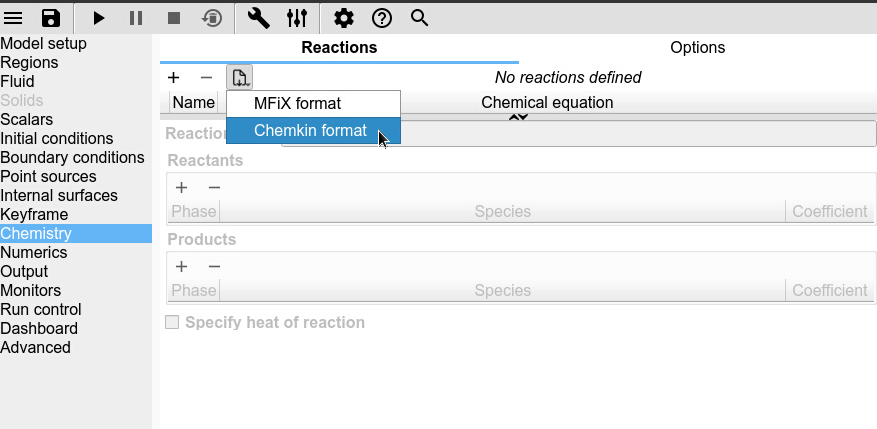The image size is (877, 429).
Task: Click the save project icon
Action: [50, 18]
